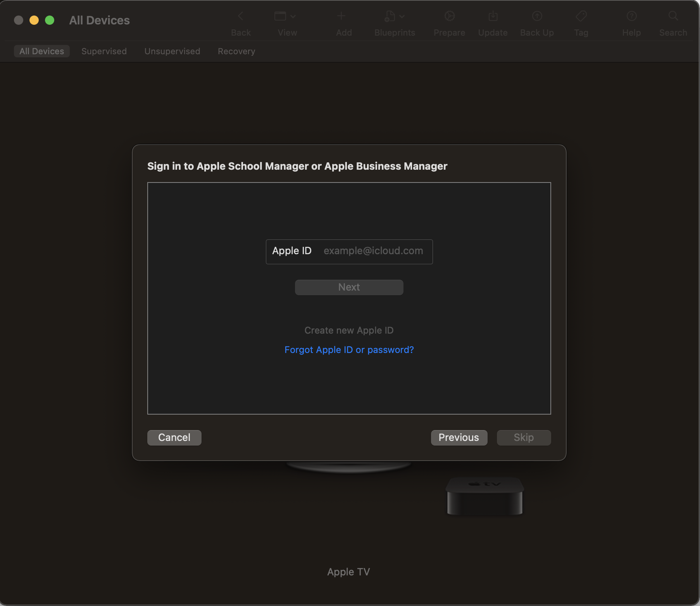Click the Apple TV device label
Screen dimensions: 700x606
348,572
